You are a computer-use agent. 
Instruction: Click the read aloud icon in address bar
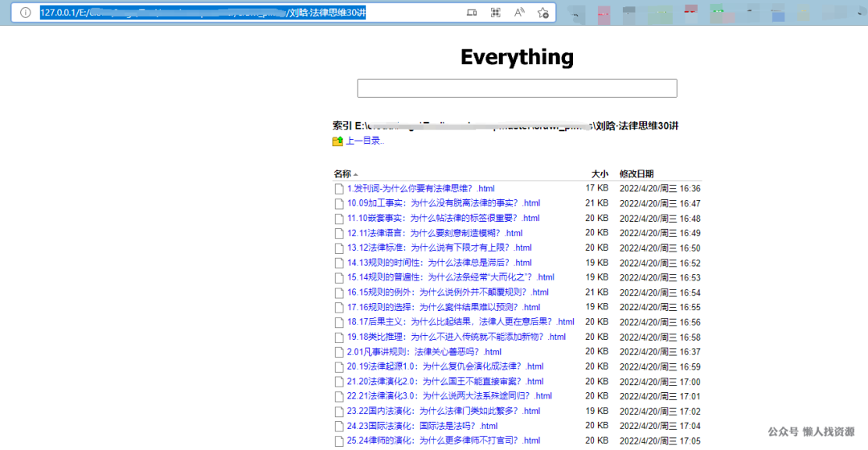tap(519, 12)
